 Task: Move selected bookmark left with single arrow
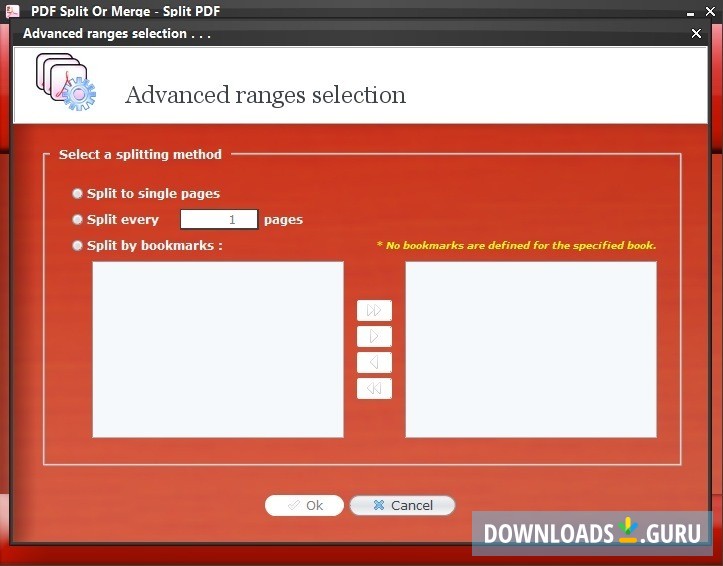click(x=374, y=362)
